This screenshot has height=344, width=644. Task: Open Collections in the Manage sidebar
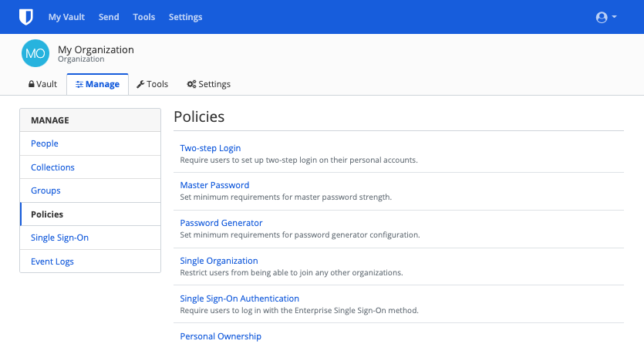point(90,167)
